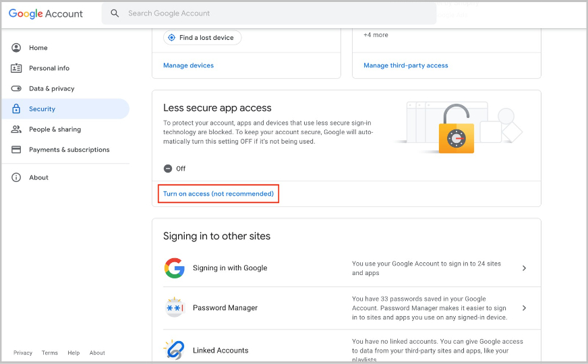Click the Home person icon in sidebar

click(x=16, y=48)
